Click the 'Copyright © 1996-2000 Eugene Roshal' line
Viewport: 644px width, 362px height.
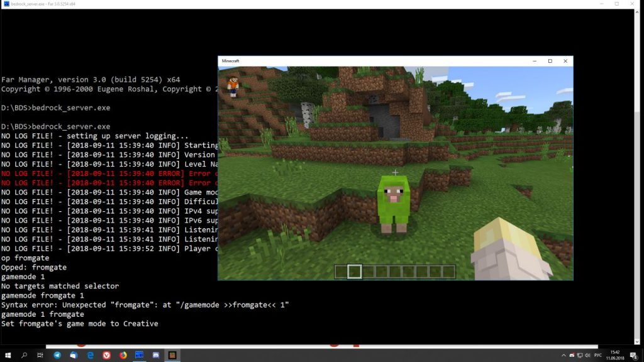[109, 89]
